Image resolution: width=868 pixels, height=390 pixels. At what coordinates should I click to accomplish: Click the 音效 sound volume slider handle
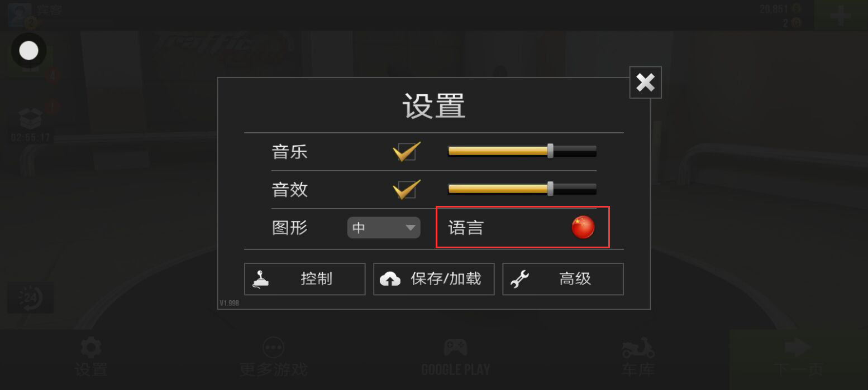pyautogui.click(x=550, y=189)
